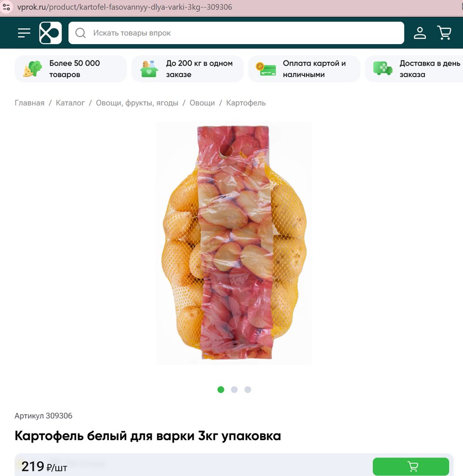Navigate to Овощи breadcrumb
The height and width of the screenshot is (476, 463).
[x=202, y=103]
